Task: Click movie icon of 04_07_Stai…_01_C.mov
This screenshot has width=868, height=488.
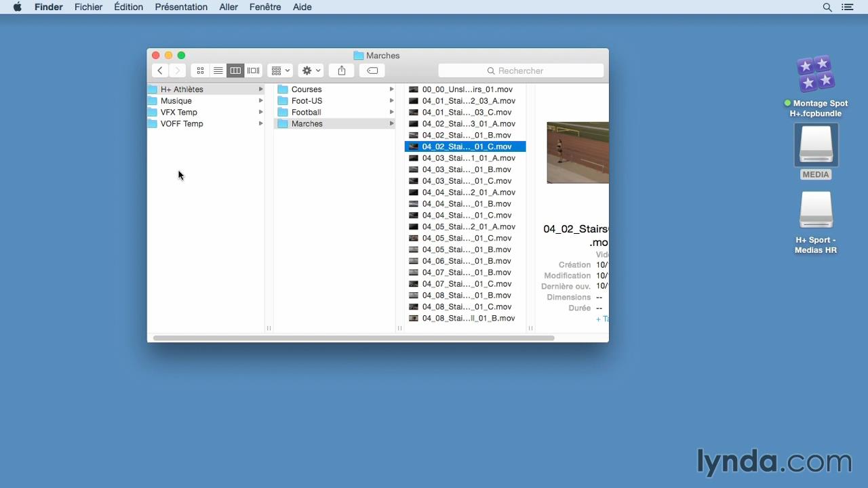Action: click(x=414, y=284)
